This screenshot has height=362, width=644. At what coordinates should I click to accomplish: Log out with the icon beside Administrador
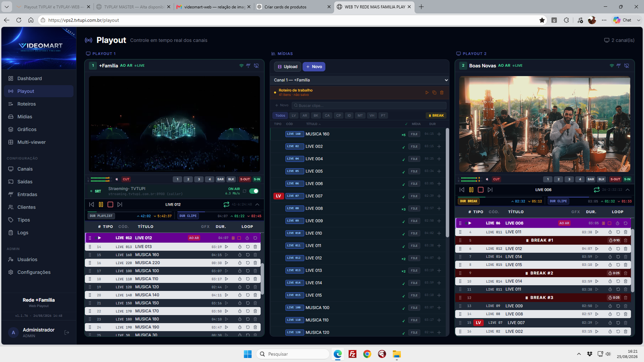67,333
